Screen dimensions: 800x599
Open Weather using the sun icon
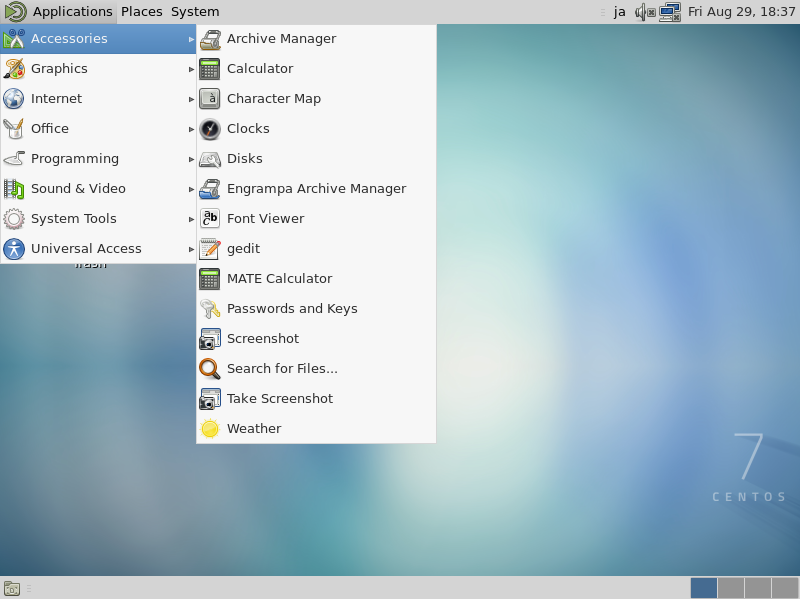coord(210,429)
